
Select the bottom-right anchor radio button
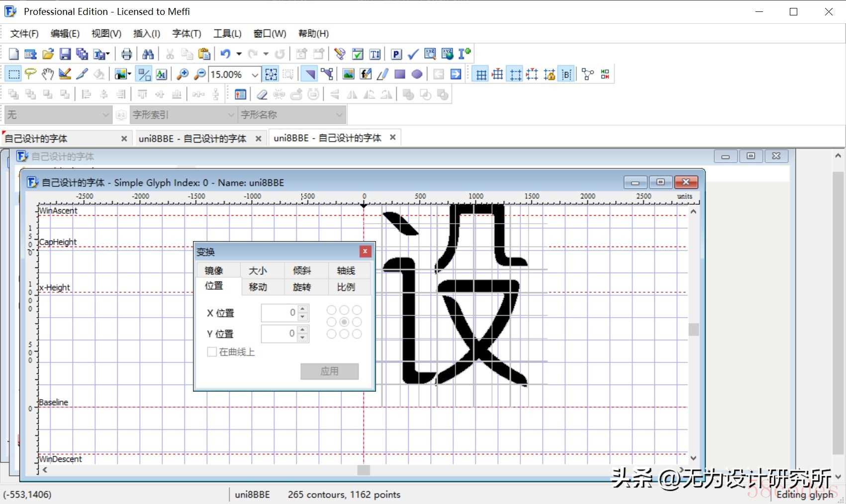(x=357, y=334)
